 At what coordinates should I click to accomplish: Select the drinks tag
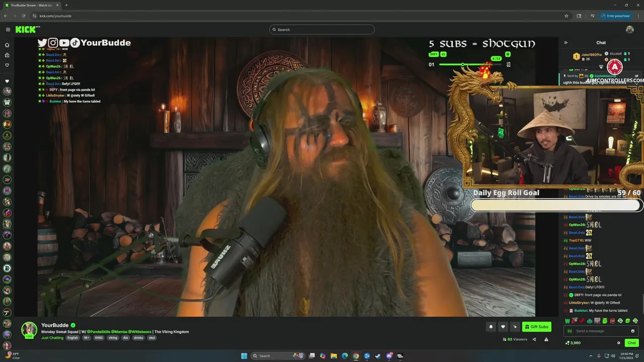click(x=139, y=338)
